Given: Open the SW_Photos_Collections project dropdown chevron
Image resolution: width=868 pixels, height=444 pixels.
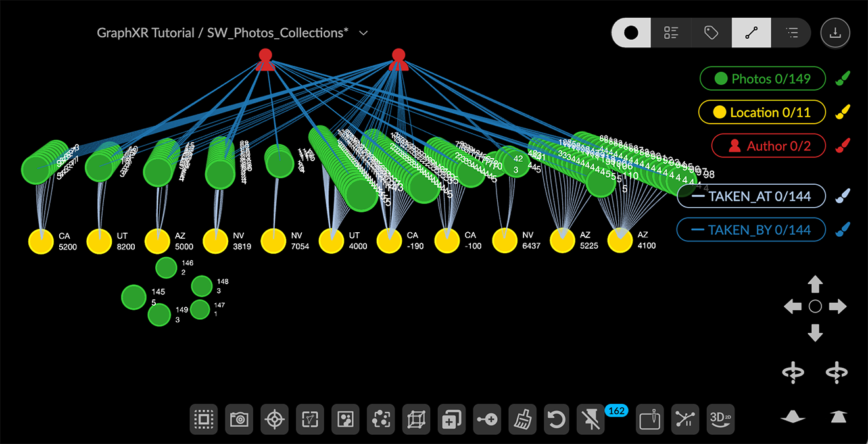Looking at the screenshot, I should 364,33.
